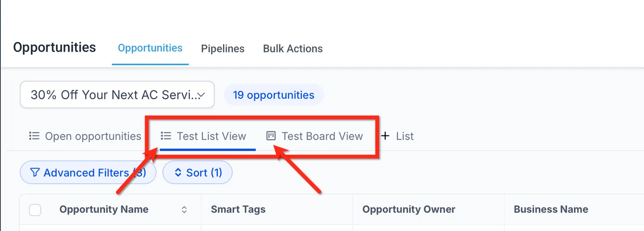The height and width of the screenshot is (231, 644).
Task: Click the plus icon to add List
Action: (385, 136)
